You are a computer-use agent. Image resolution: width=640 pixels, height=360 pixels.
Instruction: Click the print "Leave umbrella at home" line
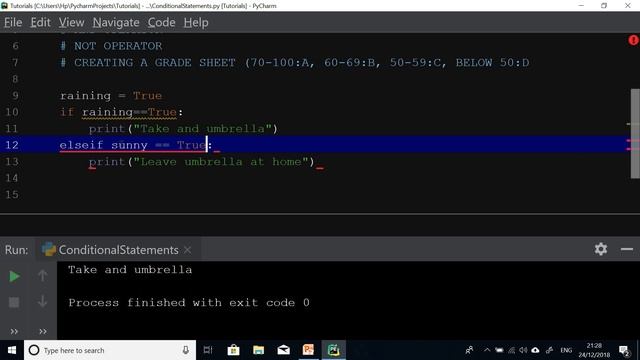click(x=202, y=162)
